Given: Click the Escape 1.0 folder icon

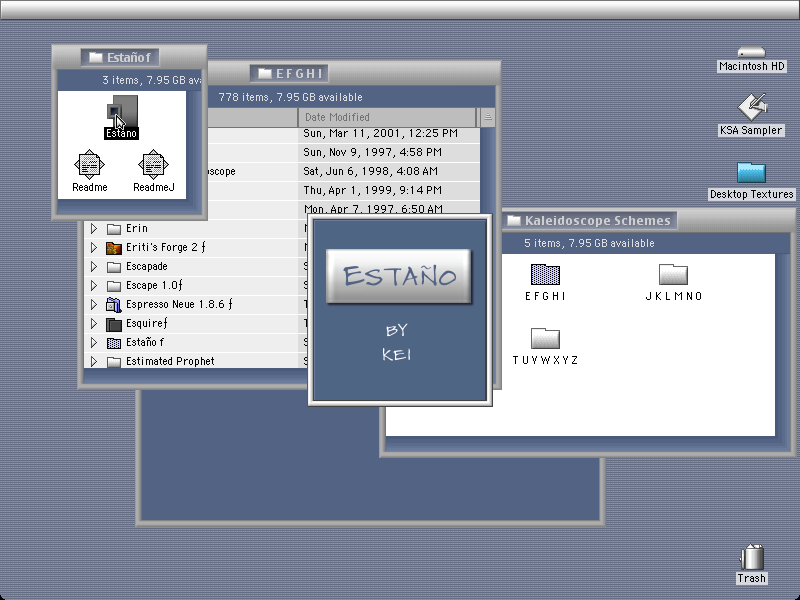Looking at the screenshot, I should [114, 286].
